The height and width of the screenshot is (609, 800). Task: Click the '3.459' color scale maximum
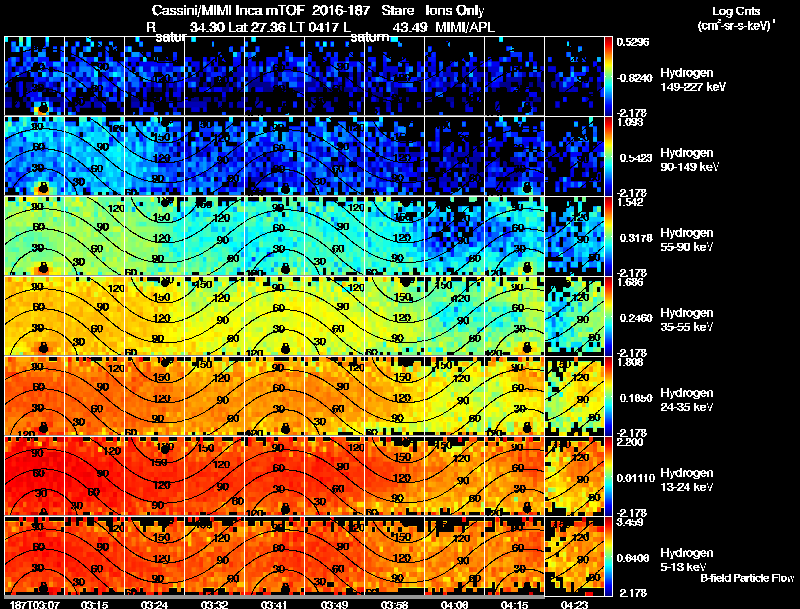(x=630, y=522)
